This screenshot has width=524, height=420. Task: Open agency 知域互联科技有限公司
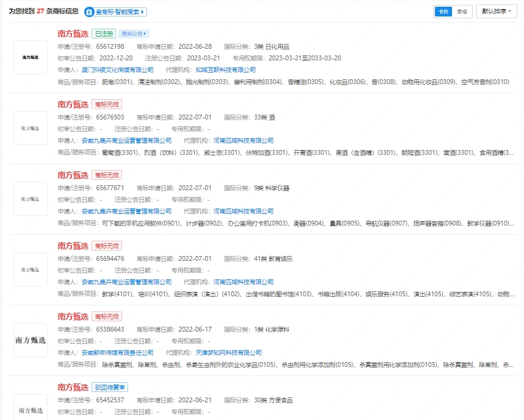[226, 70]
